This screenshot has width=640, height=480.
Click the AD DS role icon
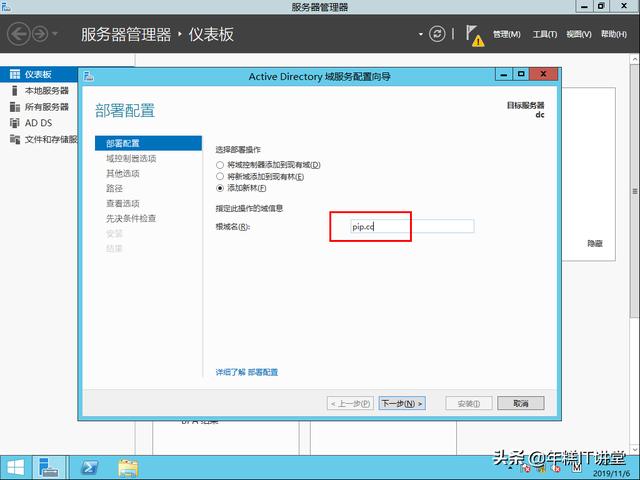pyautogui.click(x=15, y=123)
